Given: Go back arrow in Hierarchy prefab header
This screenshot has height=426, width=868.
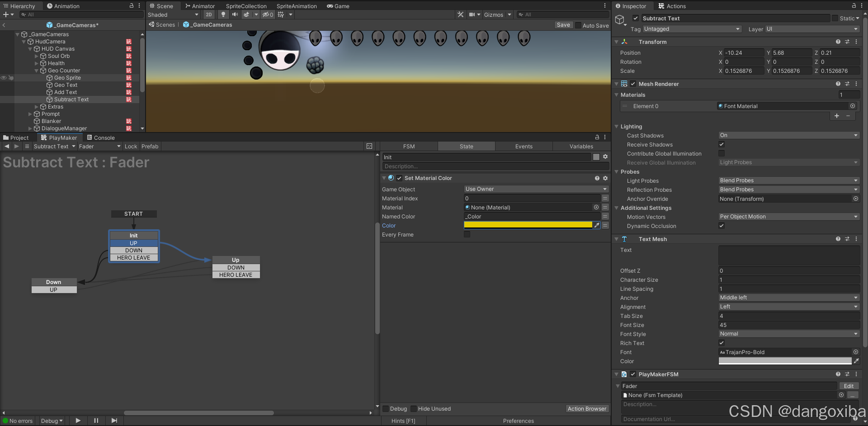Looking at the screenshot, I should tap(4, 25).
